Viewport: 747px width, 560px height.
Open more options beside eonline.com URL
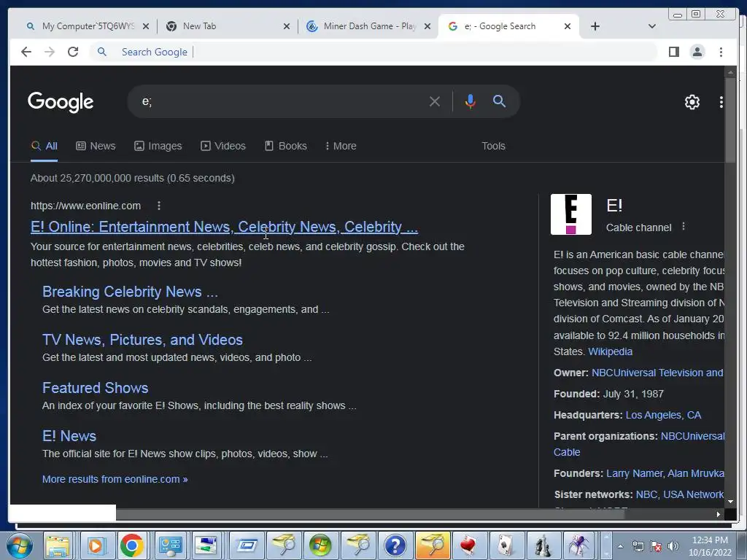[158, 206]
